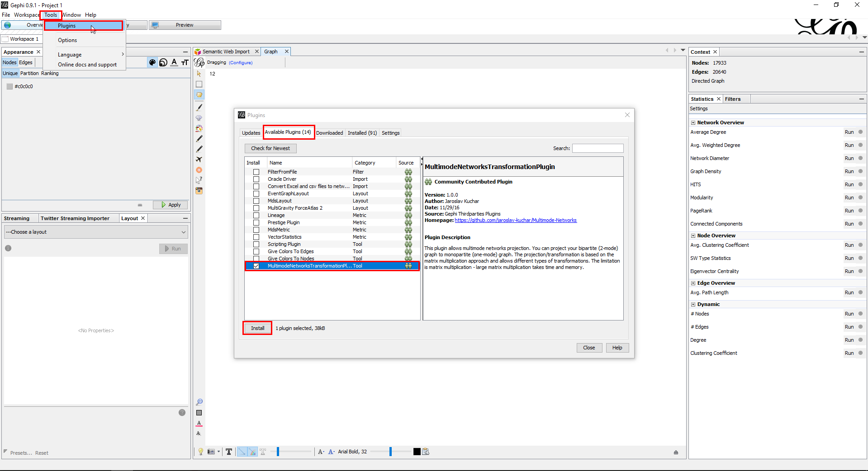868x471 pixels.
Task: Open the Plugins menu entry
Action: pos(84,26)
